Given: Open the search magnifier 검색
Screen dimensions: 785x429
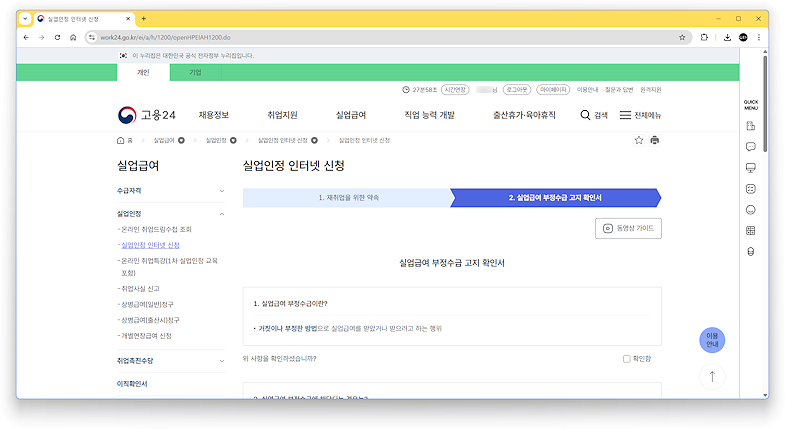Looking at the screenshot, I should click(x=594, y=115).
